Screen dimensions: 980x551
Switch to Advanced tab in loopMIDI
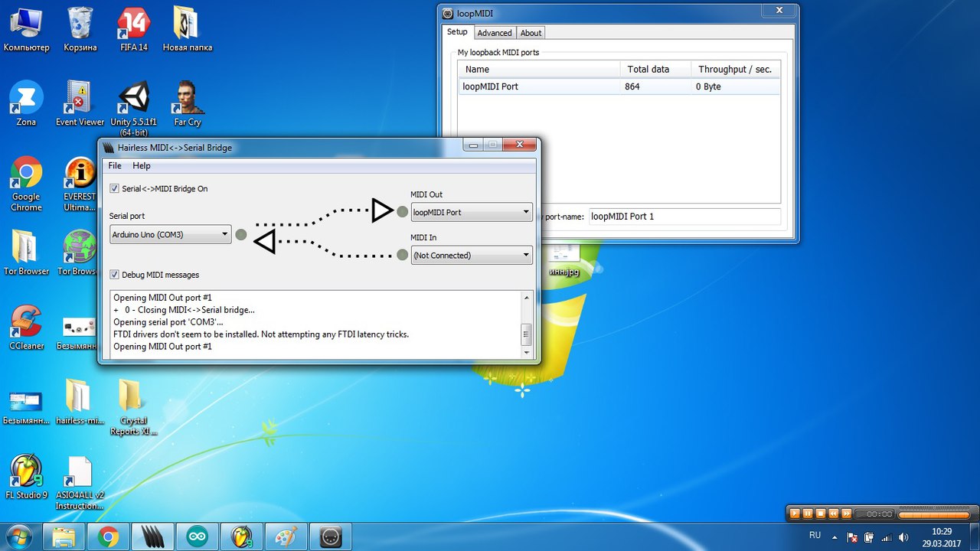pos(495,33)
